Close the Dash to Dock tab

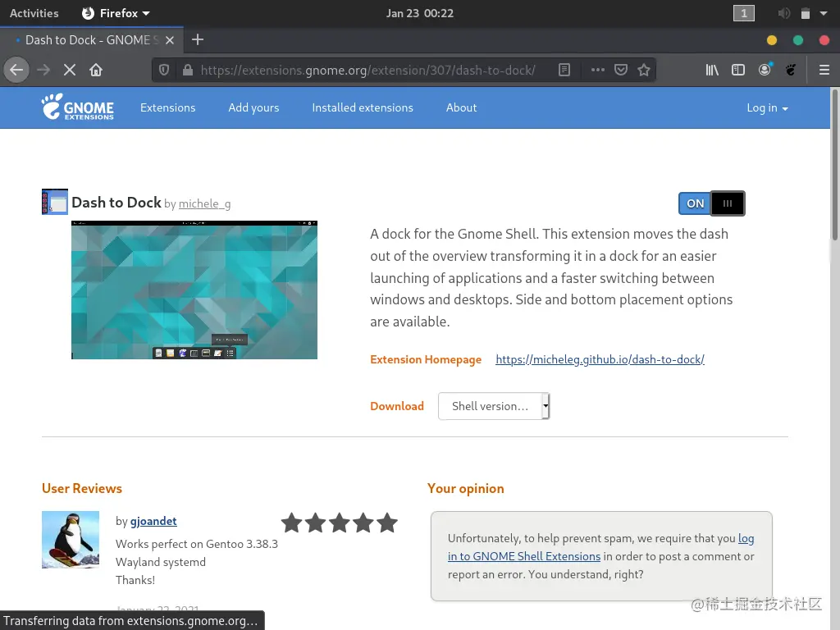[170, 40]
